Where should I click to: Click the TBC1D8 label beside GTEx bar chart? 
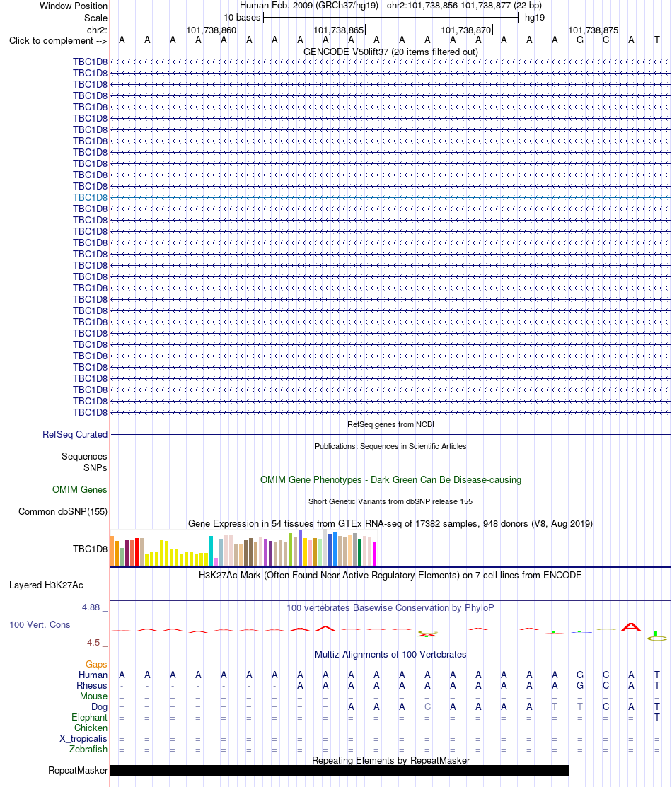tap(91, 549)
